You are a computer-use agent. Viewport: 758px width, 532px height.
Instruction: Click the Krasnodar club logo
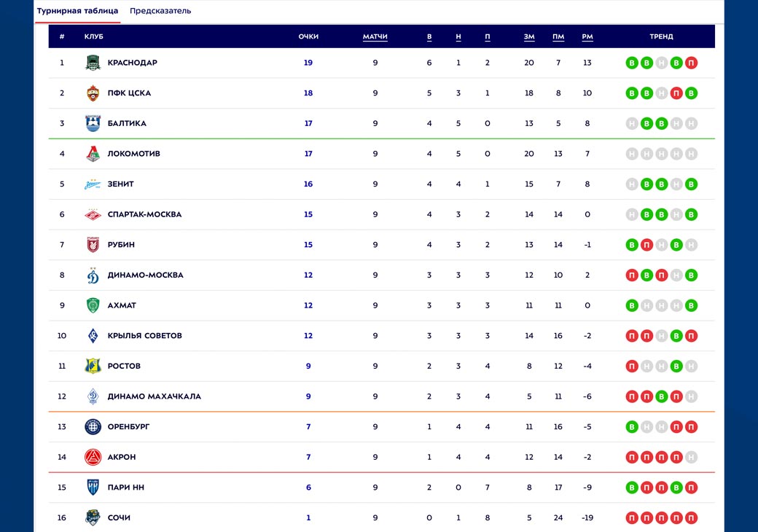[93, 63]
